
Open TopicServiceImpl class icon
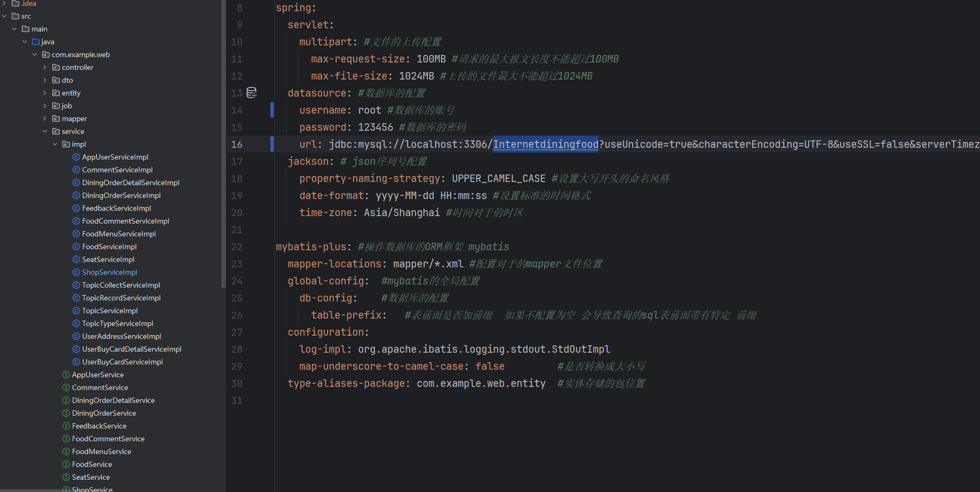point(76,311)
